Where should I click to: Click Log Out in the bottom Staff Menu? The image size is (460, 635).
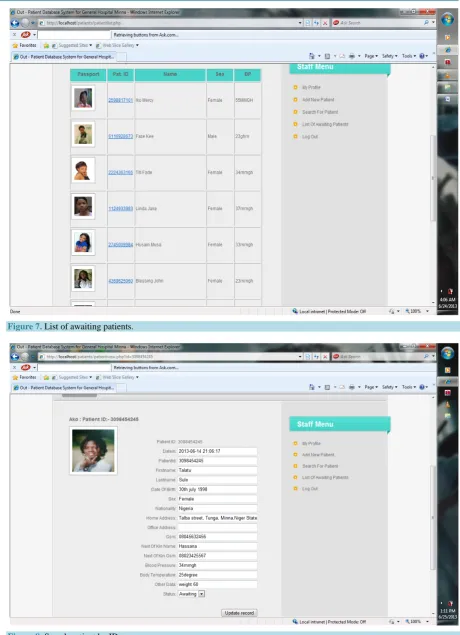[x=310, y=489]
